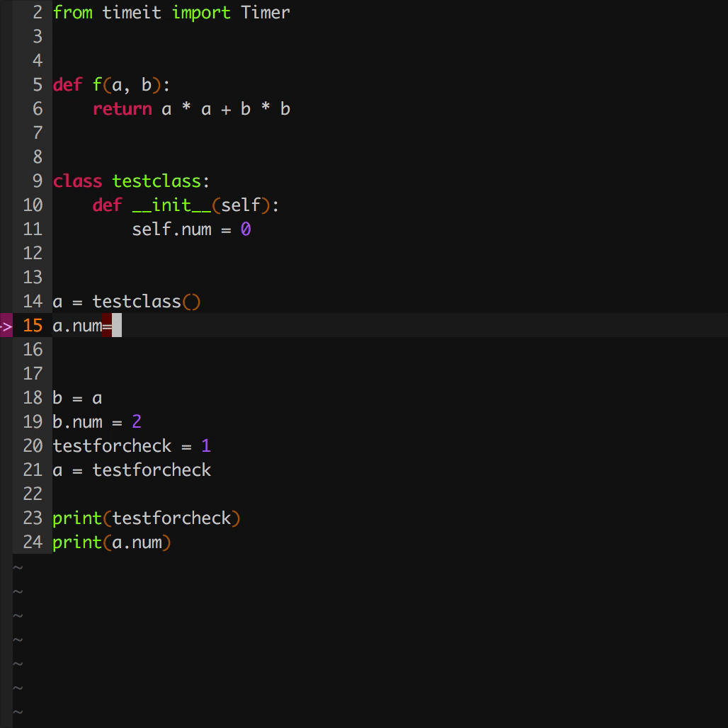The width and height of the screenshot is (728, 728).
Task: Click the 'class' keyword
Action: coord(77,181)
